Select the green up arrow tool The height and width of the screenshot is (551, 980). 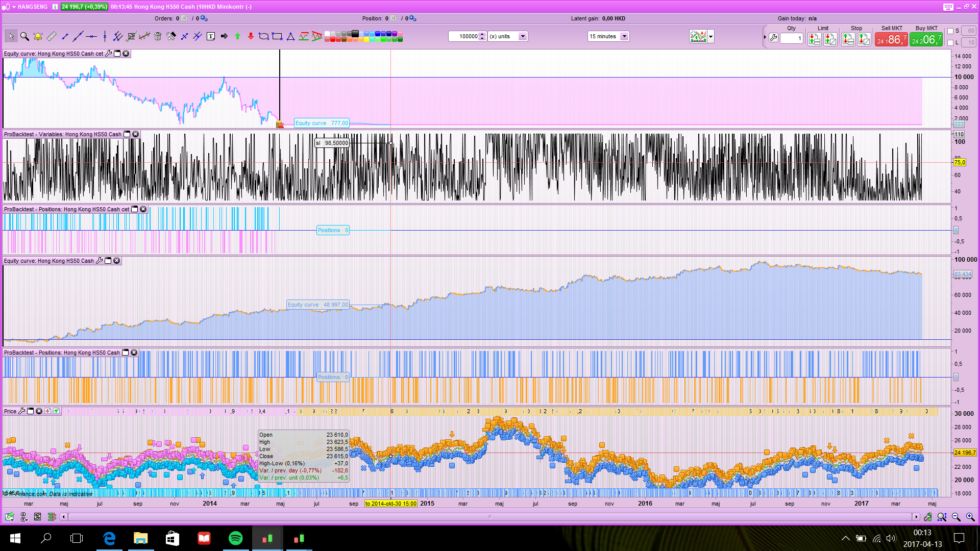(237, 36)
